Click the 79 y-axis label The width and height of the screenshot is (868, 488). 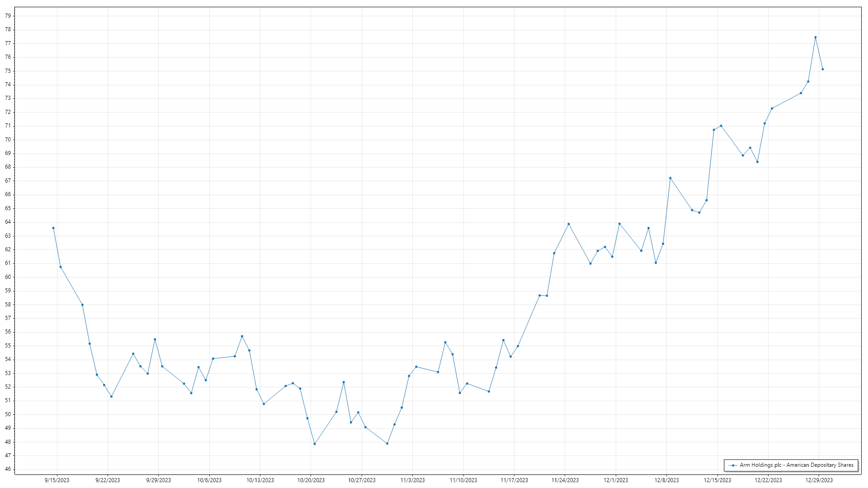(x=8, y=16)
